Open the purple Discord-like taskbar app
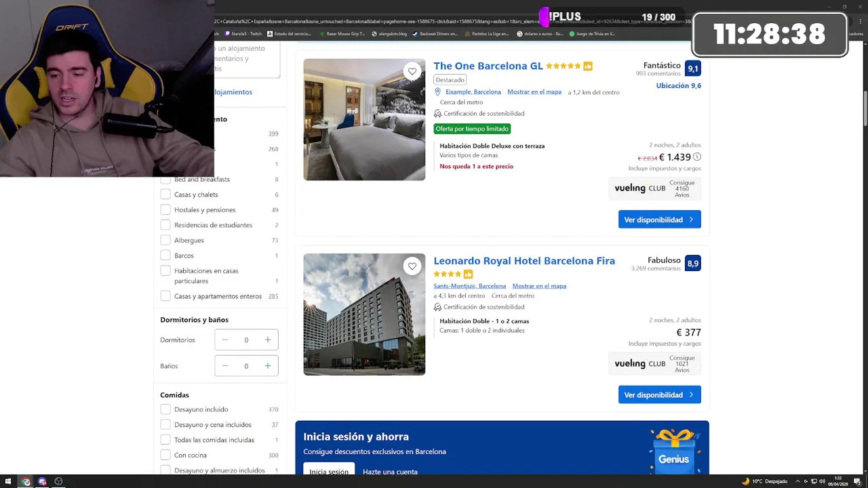 42,481
